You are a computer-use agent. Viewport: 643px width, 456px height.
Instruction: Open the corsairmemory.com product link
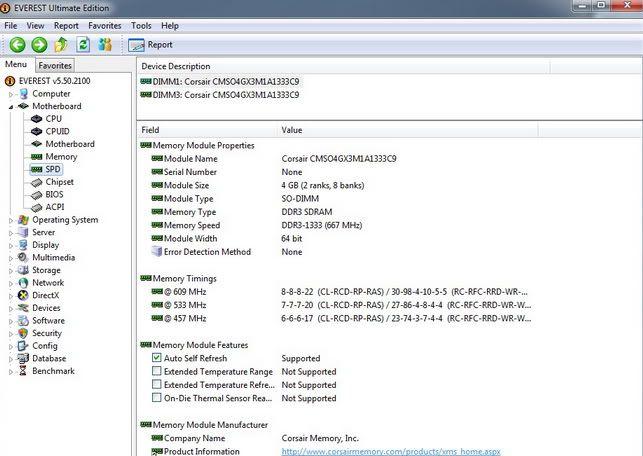tap(391, 451)
